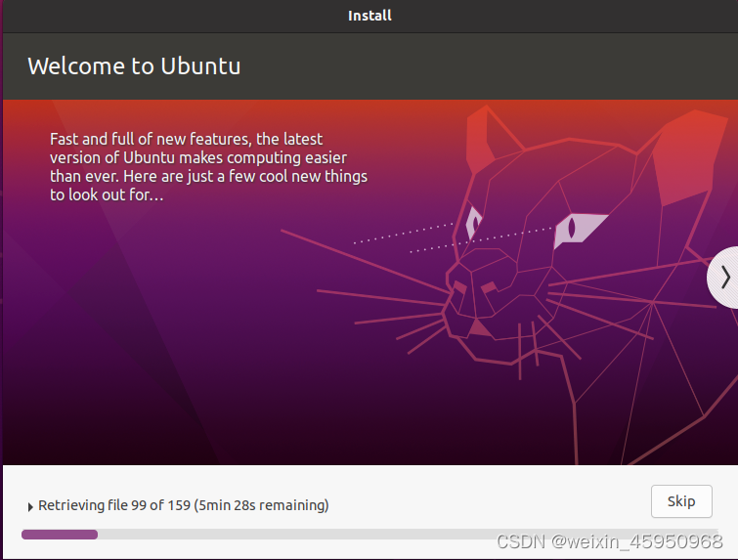Advance slideshow with the right chevron arrow
This screenshot has width=738, height=560.
725,278
